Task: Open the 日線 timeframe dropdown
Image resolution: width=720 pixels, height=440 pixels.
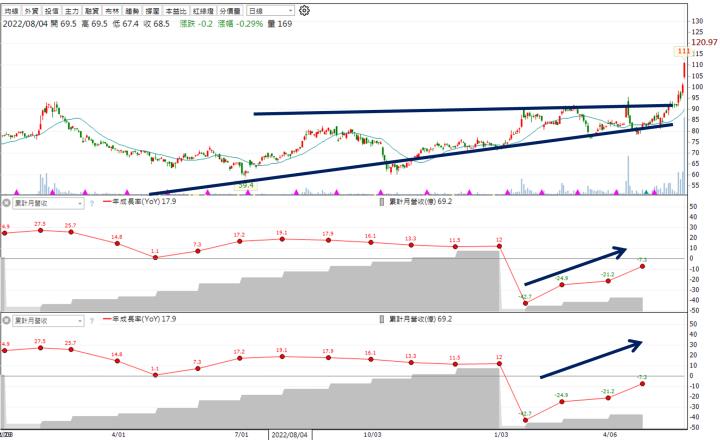Action: pyautogui.click(x=270, y=11)
